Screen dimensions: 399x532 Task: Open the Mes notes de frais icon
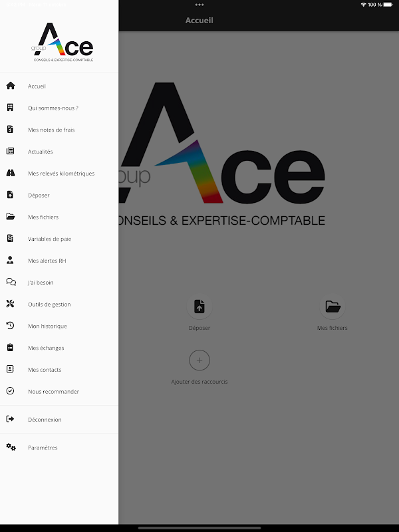(x=10, y=129)
